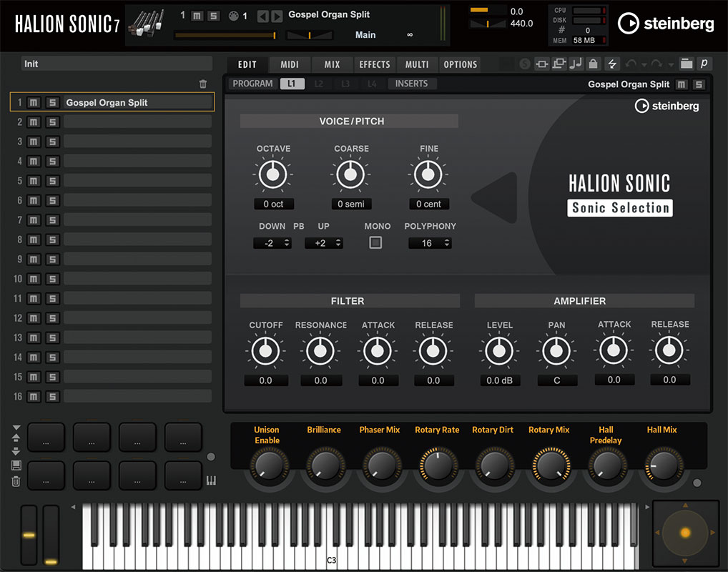Select the L1 layer button

click(x=292, y=84)
